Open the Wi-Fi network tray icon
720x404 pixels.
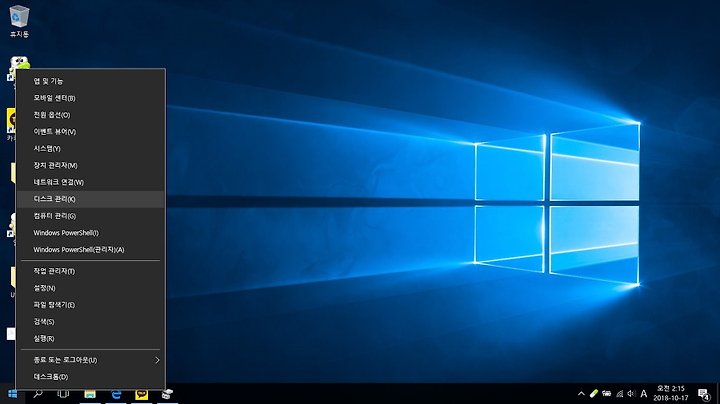pyautogui.click(x=619, y=394)
